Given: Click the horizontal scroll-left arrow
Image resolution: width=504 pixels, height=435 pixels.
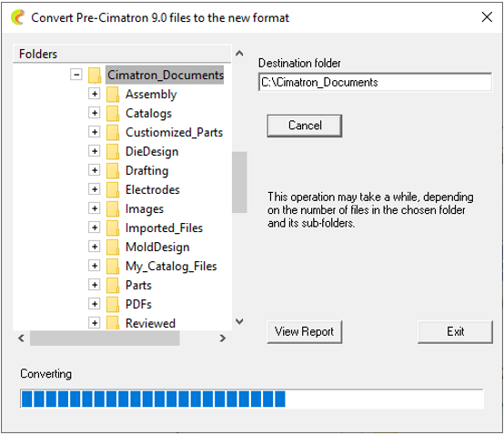Looking at the screenshot, I should 21,339.
